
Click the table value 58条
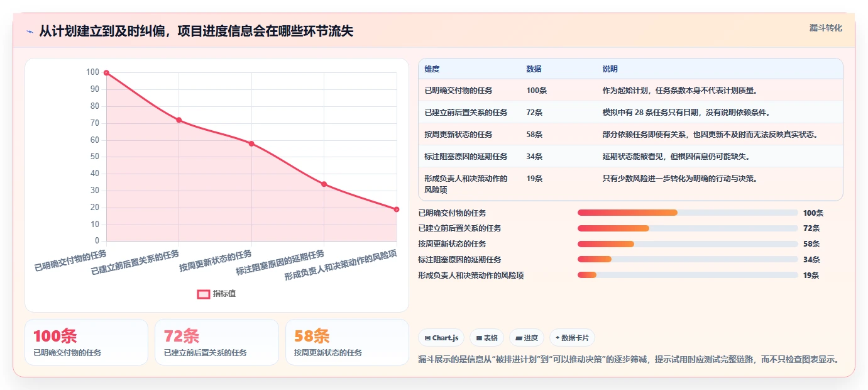[x=534, y=135]
